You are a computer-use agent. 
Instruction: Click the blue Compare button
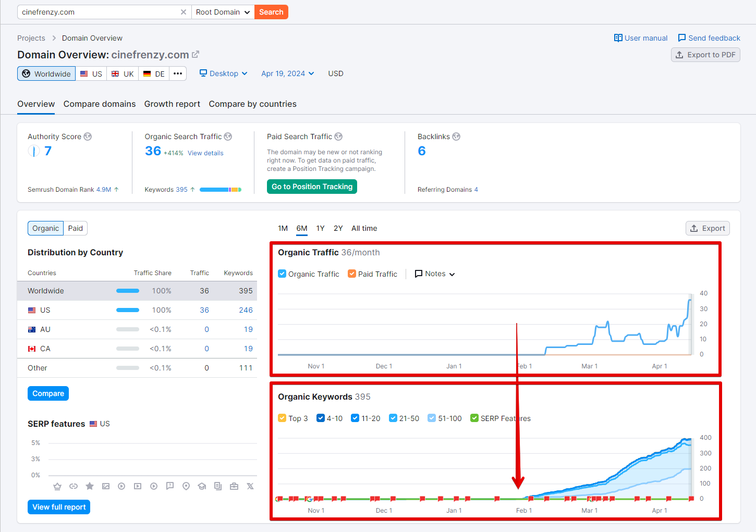tap(48, 393)
